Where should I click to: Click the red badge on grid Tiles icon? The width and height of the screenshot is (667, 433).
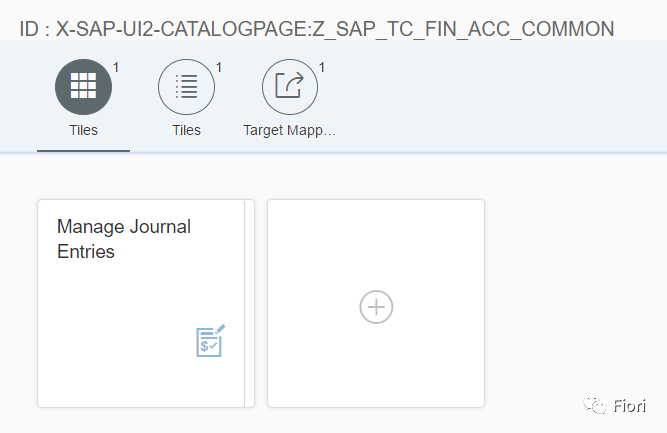(x=116, y=68)
